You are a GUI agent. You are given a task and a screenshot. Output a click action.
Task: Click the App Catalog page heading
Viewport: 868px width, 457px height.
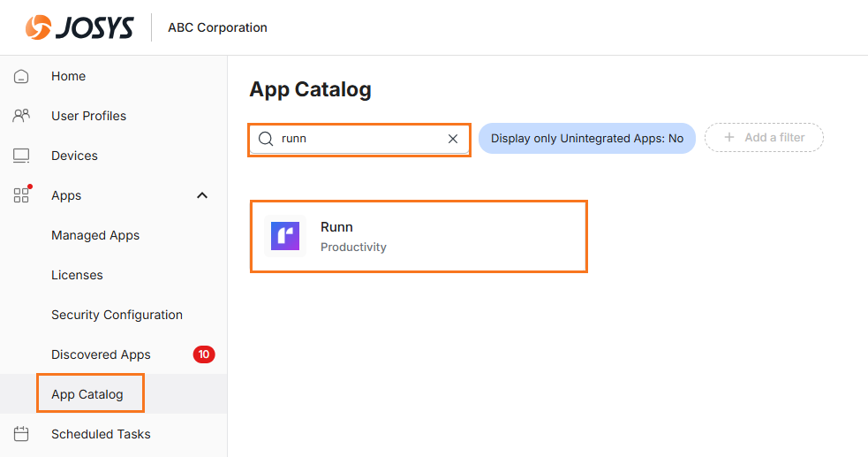[x=310, y=89]
